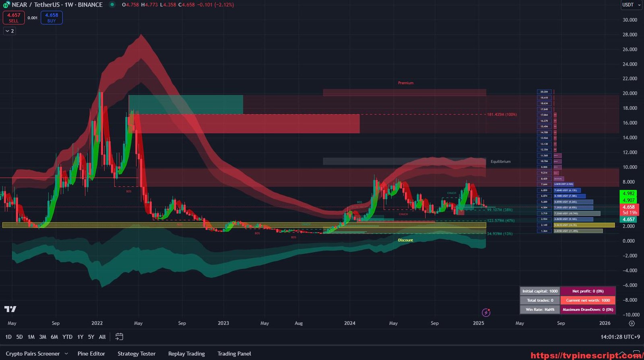Click the 0.001 spread quantity field
The width and height of the screenshot is (644, 360).
33,18
